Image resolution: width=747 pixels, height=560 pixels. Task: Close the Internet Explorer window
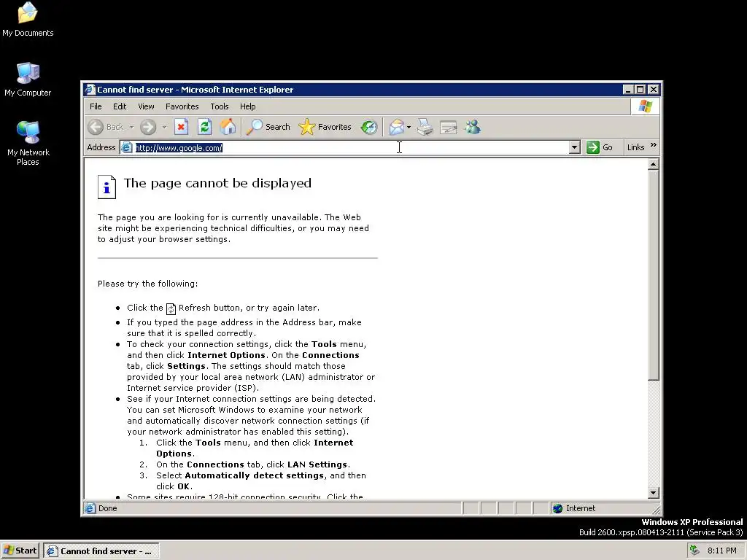[653, 90]
